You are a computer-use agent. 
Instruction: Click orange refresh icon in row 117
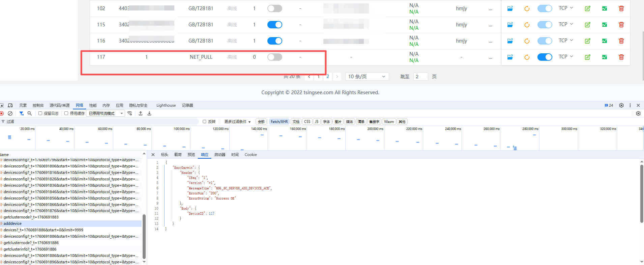[x=527, y=57]
